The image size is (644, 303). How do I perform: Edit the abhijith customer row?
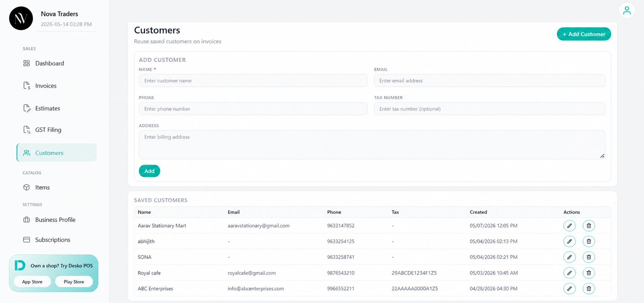569,241
